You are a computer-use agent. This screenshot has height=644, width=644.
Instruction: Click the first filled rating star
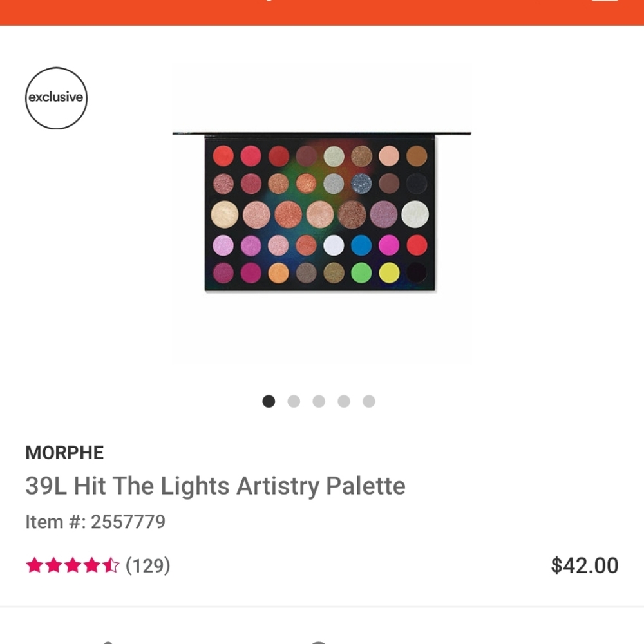[x=34, y=565]
